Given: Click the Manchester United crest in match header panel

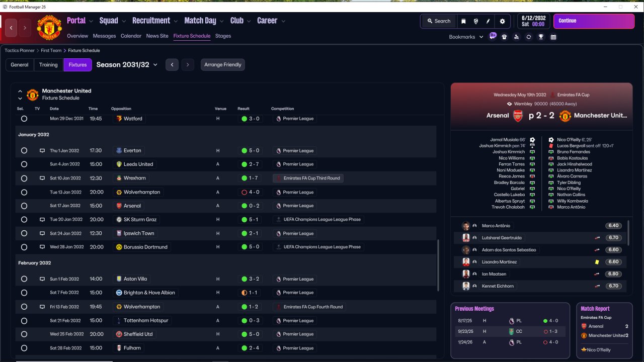Looking at the screenshot, I should 565,116.
